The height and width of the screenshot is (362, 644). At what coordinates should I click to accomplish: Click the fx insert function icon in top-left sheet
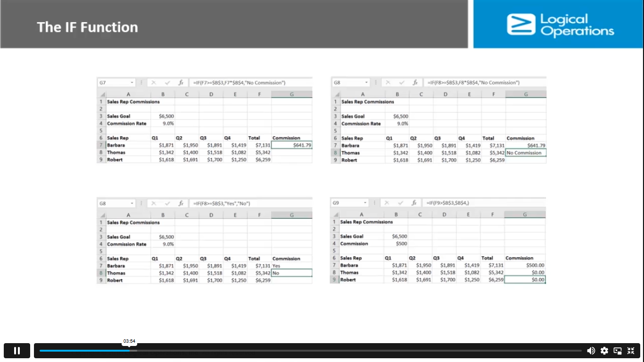coord(181,82)
